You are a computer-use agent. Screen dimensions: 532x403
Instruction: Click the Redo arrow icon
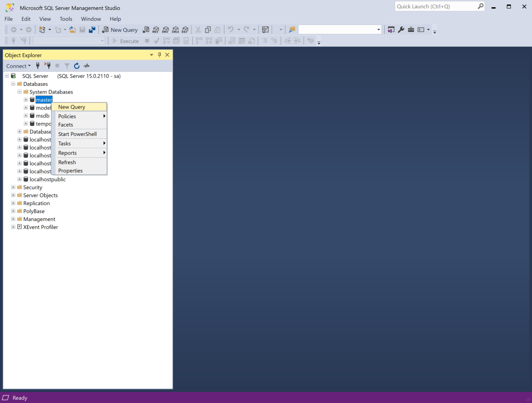coord(247,30)
